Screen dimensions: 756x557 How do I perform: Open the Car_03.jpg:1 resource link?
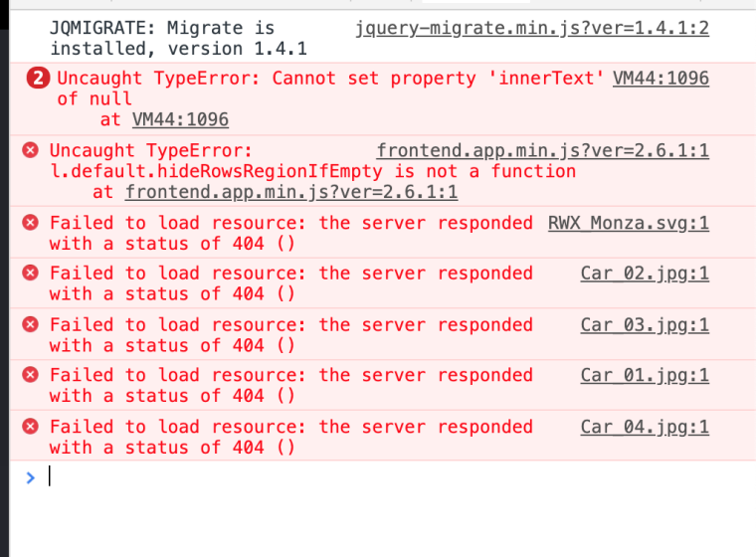pos(645,325)
